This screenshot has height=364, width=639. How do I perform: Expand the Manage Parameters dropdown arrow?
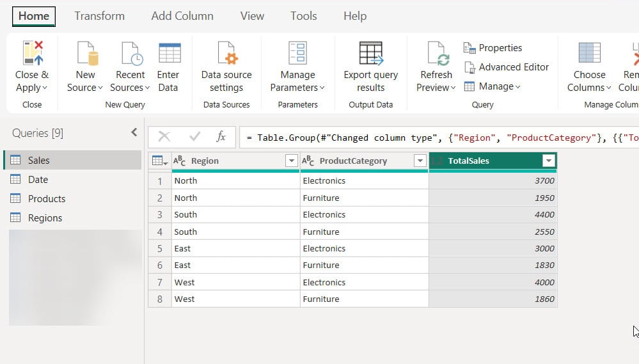322,88
